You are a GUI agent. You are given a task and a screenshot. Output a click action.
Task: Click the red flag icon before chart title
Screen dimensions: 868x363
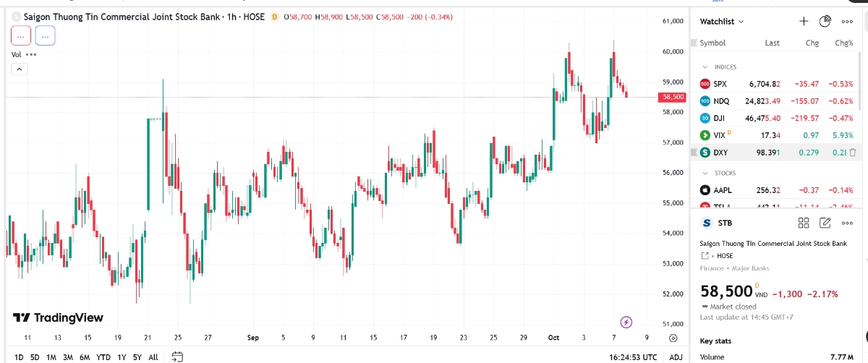[17, 16]
